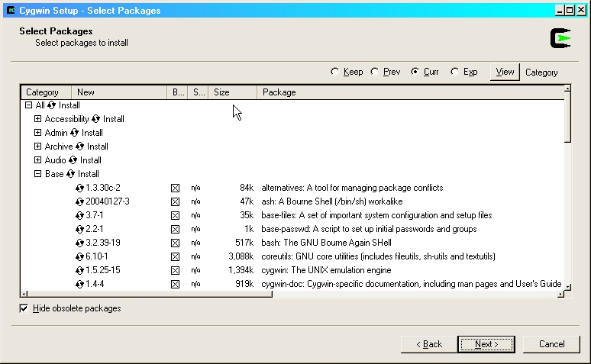
Task: Toggle binary checkbox for cygwin-doc package
Action: click(x=176, y=284)
